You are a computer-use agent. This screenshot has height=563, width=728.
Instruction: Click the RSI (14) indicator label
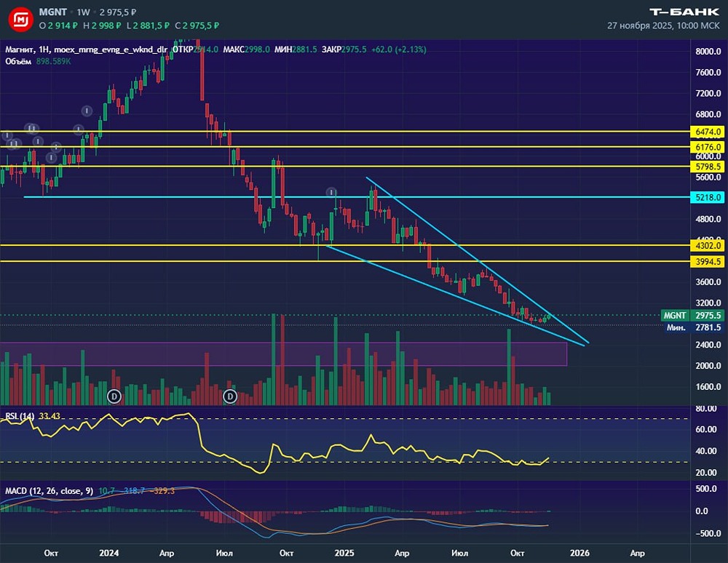20,416
